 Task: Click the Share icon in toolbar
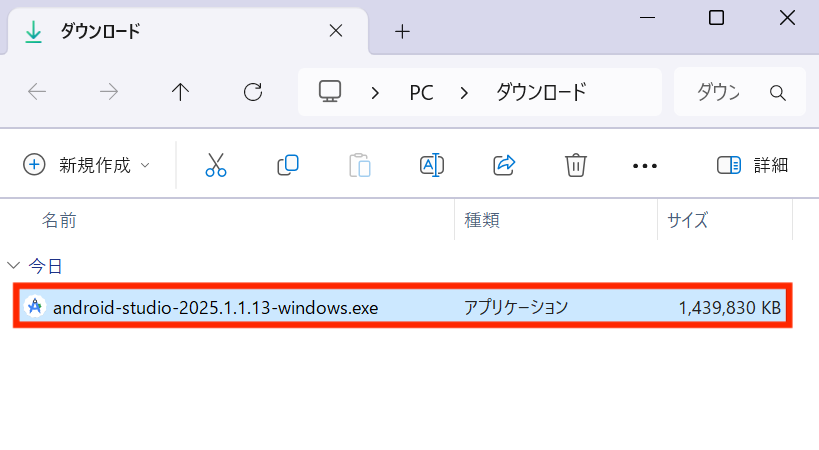click(504, 165)
